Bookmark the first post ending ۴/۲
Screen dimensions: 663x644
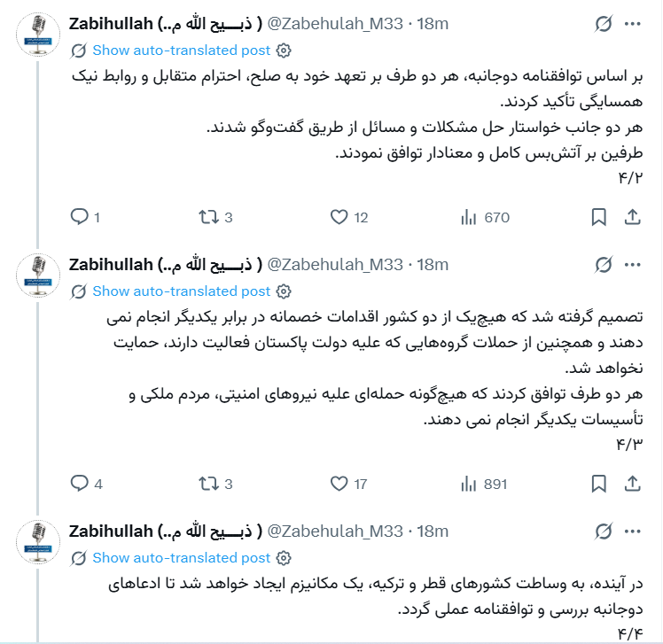pos(598,217)
